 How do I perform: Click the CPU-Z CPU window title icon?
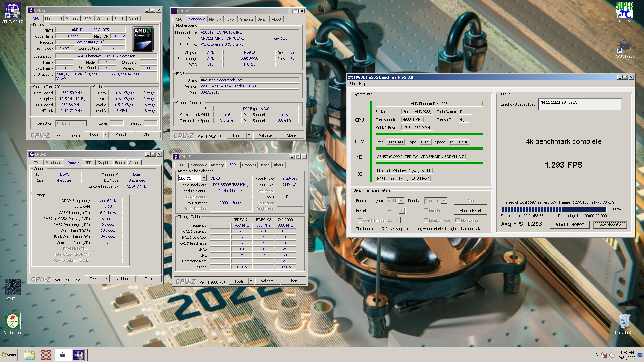click(x=31, y=10)
